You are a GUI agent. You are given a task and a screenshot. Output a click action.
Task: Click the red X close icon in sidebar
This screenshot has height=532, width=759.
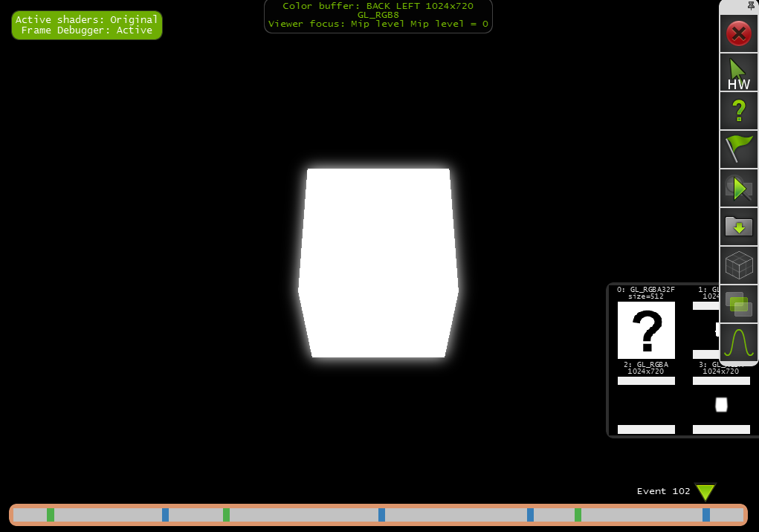[x=739, y=34]
